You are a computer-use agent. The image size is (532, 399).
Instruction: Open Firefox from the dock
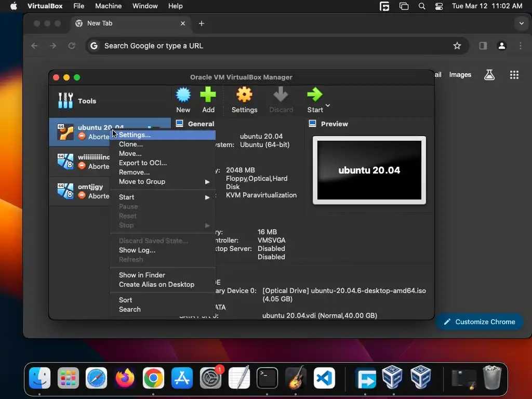coord(125,378)
